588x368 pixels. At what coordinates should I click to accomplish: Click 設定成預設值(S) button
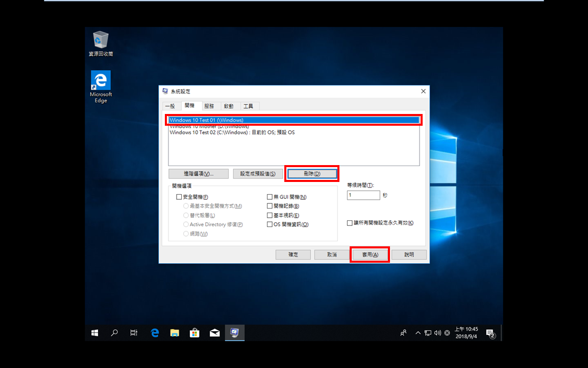pyautogui.click(x=258, y=174)
